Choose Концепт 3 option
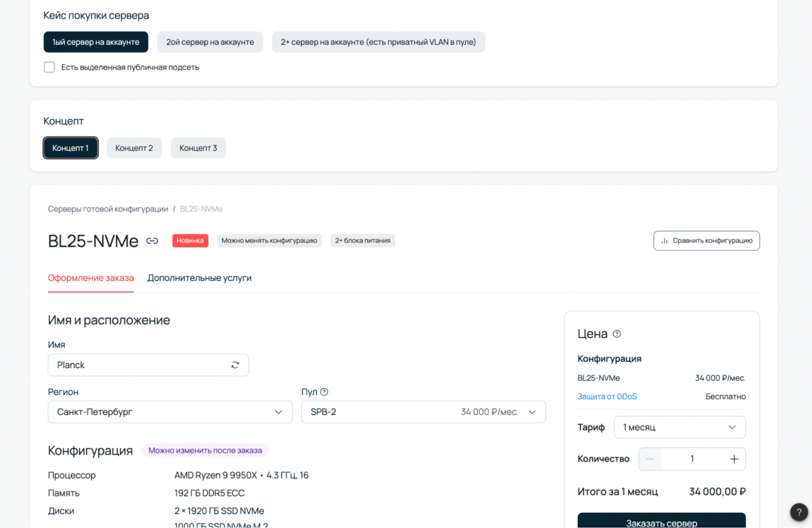The width and height of the screenshot is (812, 528). pyautogui.click(x=198, y=148)
